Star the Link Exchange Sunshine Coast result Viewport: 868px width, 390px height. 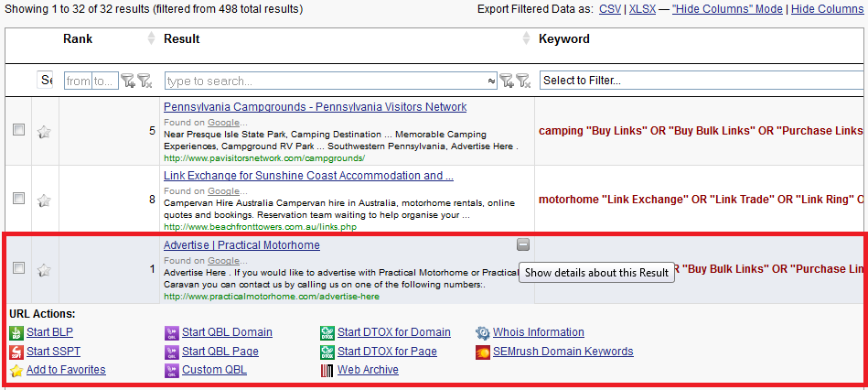(x=44, y=200)
